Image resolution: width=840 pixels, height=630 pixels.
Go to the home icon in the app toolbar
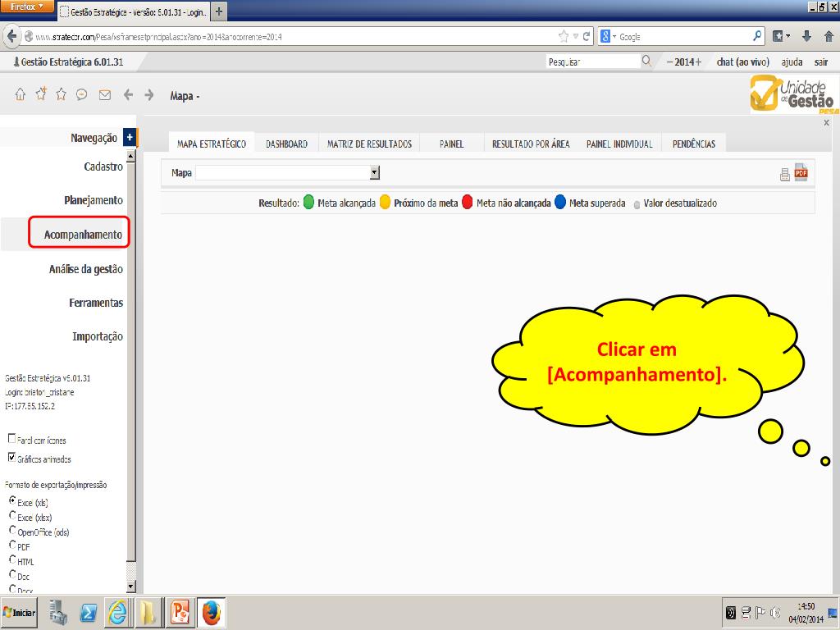pyautogui.click(x=21, y=95)
